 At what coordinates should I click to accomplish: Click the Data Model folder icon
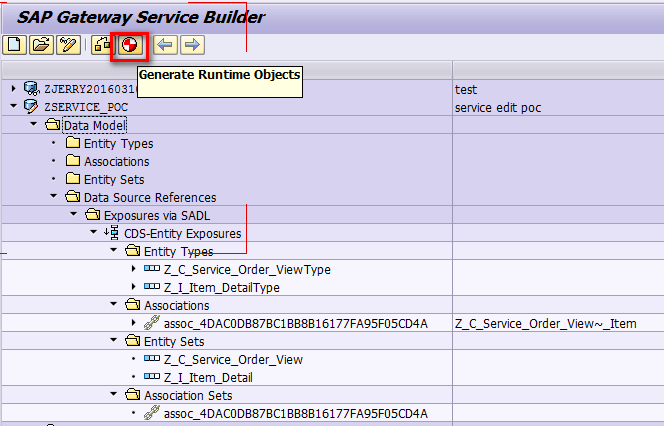pyautogui.click(x=53, y=124)
